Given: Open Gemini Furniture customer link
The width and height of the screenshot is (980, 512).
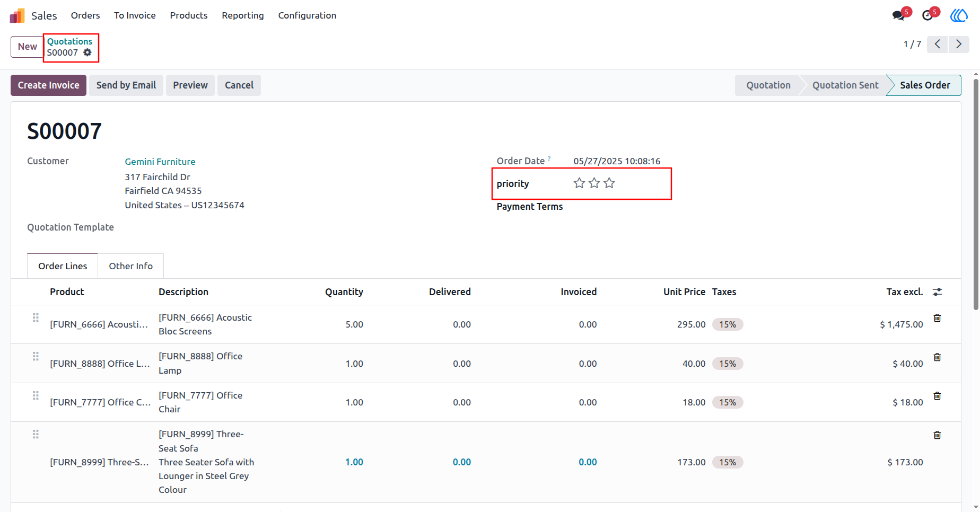Looking at the screenshot, I should click(160, 162).
